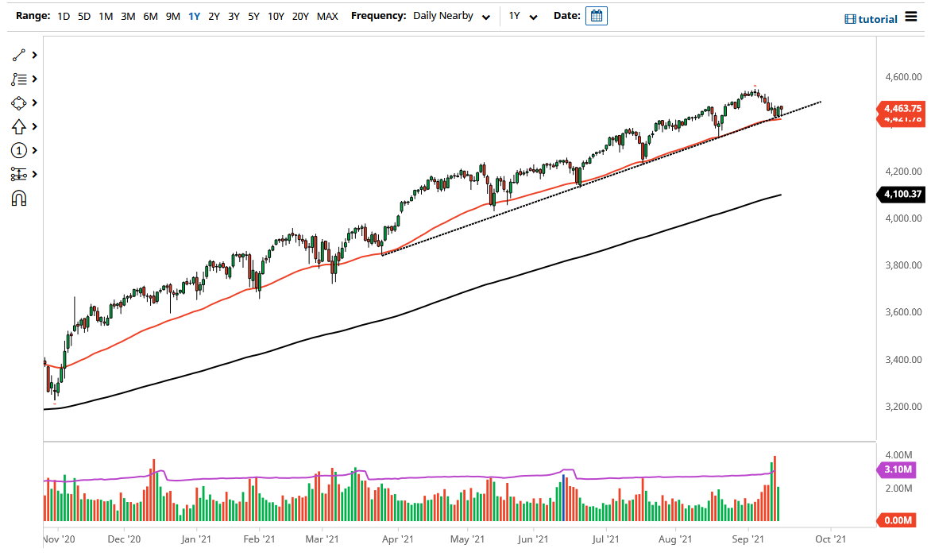The height and width of the screenshot is (560, 931).
Task: Select the shape drawing tool
Action: [17, 102]
